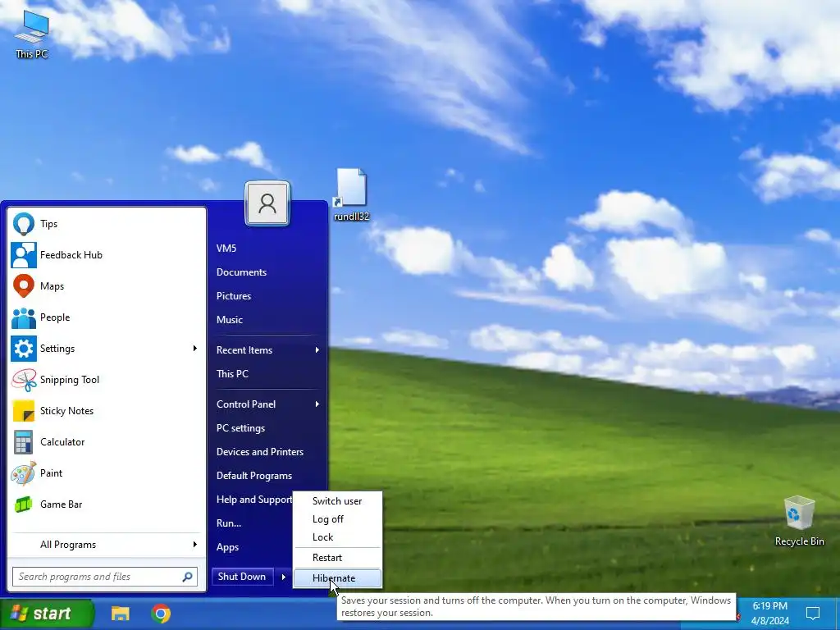Screen dimensions: 840x630
Task: Open the Sticky Notes icon
Action: pos(24,411)
